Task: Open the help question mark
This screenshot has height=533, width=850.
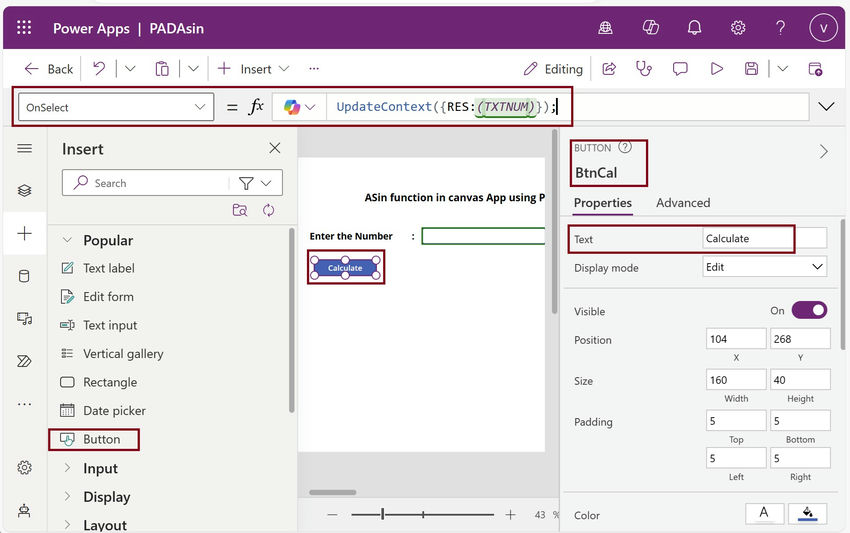Action: 781,28
